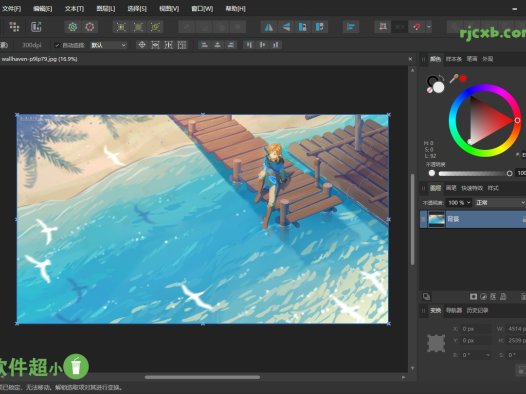Open the 视图[V] menu
This screenshot has height=394, width=526.
tap(169, 9)
